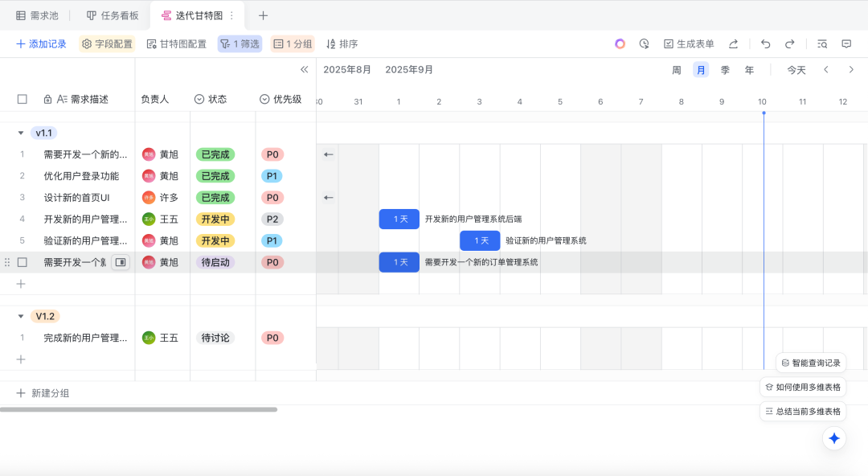The image size is (868, 476).
Task: Click the redo arrow icon
Action: click(x=789, y=44)
